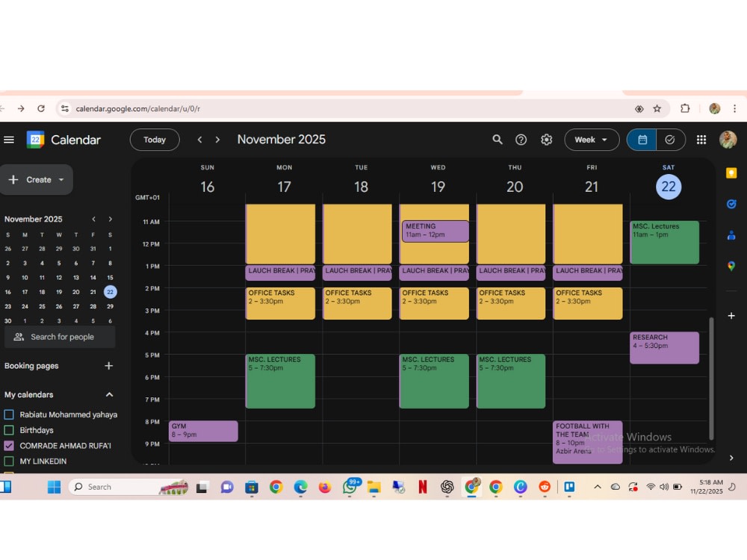
Task: Toggle MY LINKEDIN calendar checkbox
Action: (x=8, y=461)
